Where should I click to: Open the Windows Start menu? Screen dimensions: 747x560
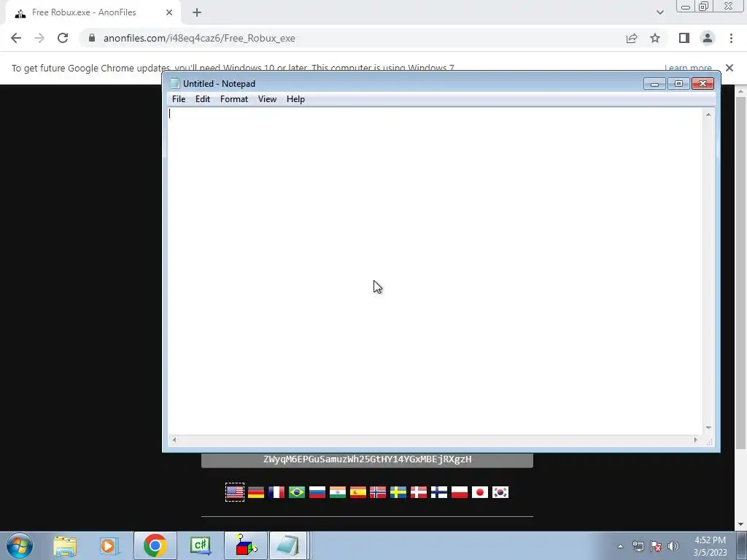(x=20, y=545)
